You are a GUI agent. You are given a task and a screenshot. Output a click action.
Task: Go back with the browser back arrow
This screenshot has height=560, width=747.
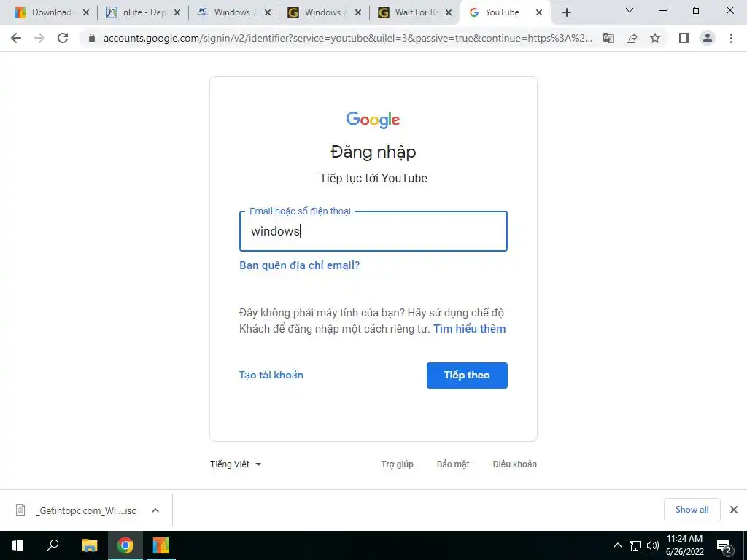coord(16,38)
